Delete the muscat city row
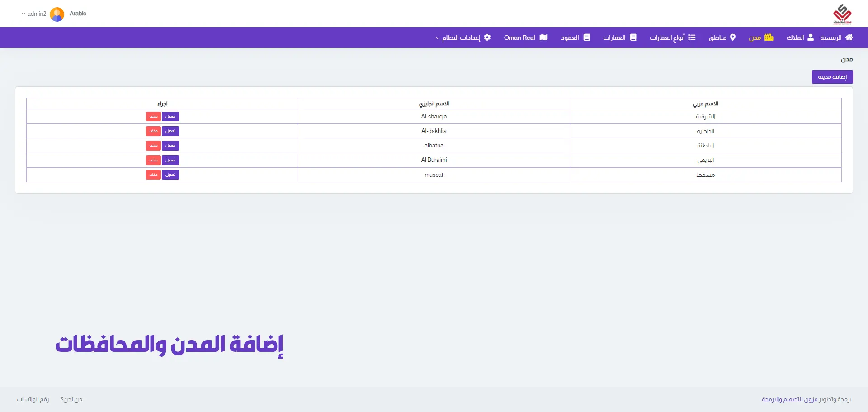Image resolution: width=868 pixels, height=412 pixels. 153,175
